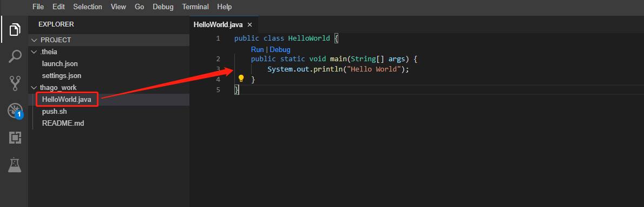Open the Selection menu
This screenshot has width=644, height=207.
tap(88, 7)
